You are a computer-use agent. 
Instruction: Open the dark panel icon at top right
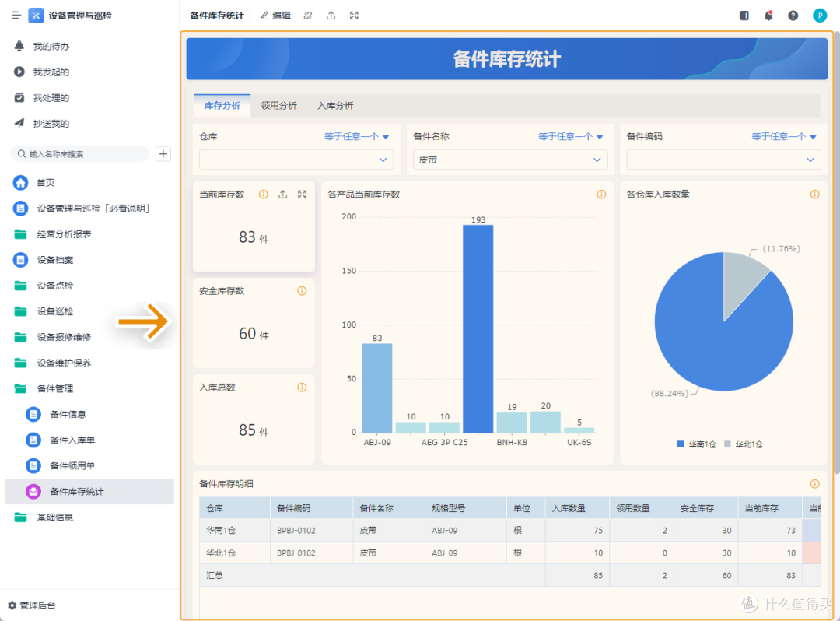(744, 16)
